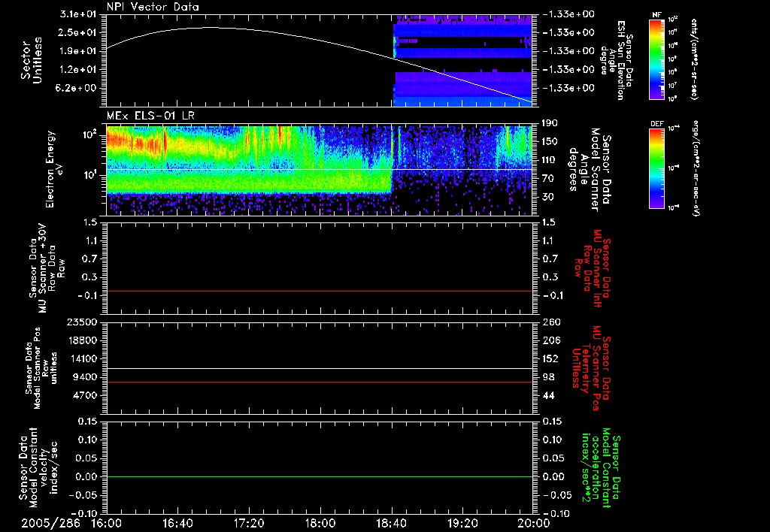770x532 pixels.
Task: Select the 16:40 time axis label
Action: (x=177, y=523)
